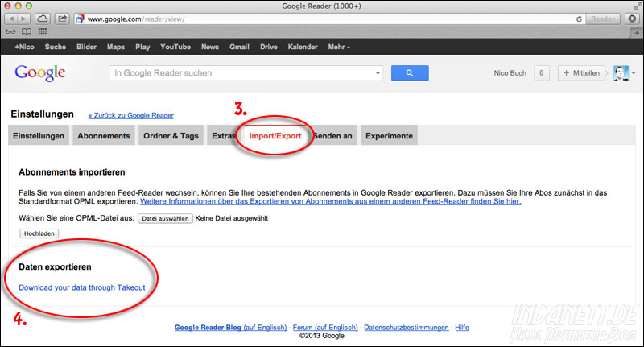Viewport: 644px width, 347px height.
Task: Switch to the Einstellungen tab
Action: pyautogui.click(x=39, y=136)
